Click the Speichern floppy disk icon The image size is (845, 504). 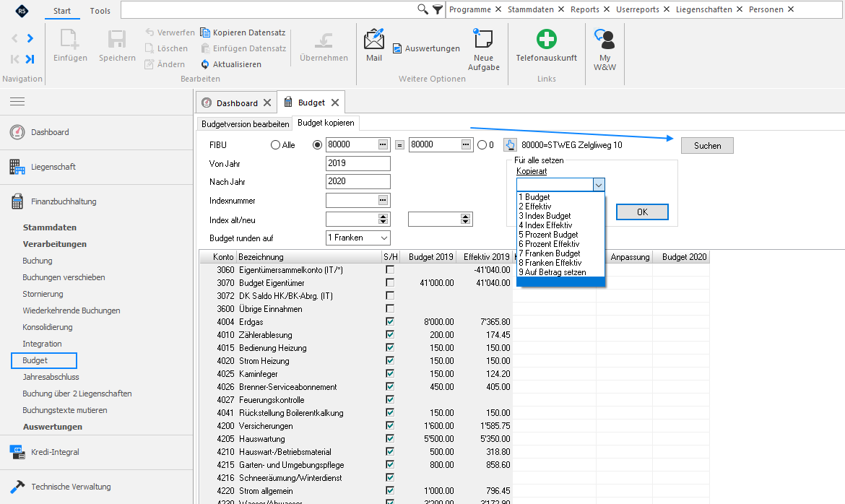click(x=117, y=40)
